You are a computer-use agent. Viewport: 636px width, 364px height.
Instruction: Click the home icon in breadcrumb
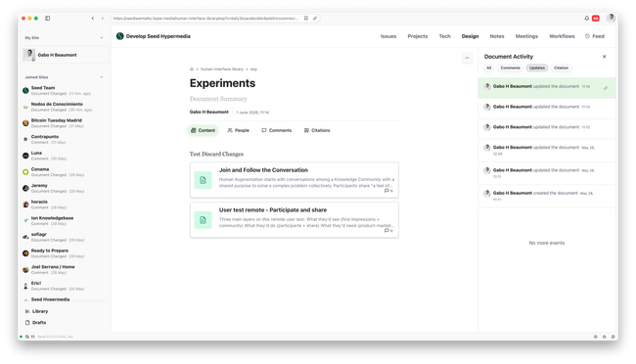coord(192,69)
